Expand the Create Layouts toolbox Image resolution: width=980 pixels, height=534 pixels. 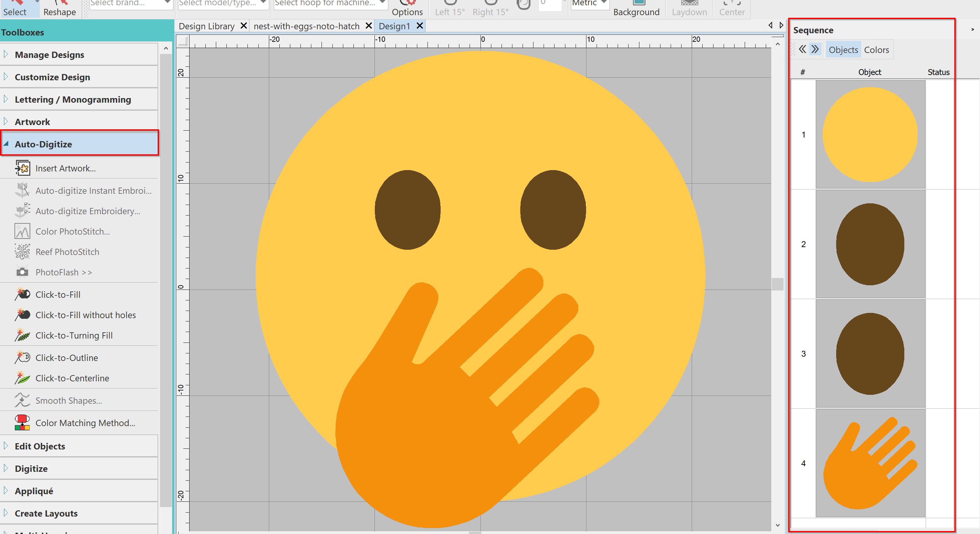[79, 514]
